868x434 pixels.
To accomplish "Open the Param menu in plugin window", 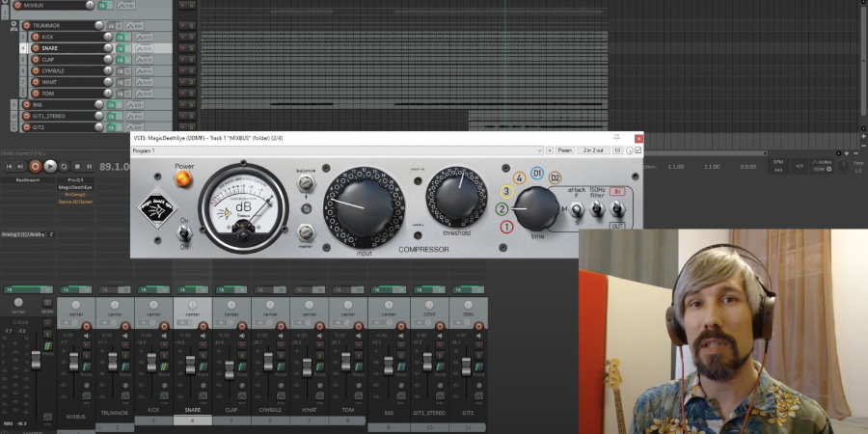I will tap(564, 150).
